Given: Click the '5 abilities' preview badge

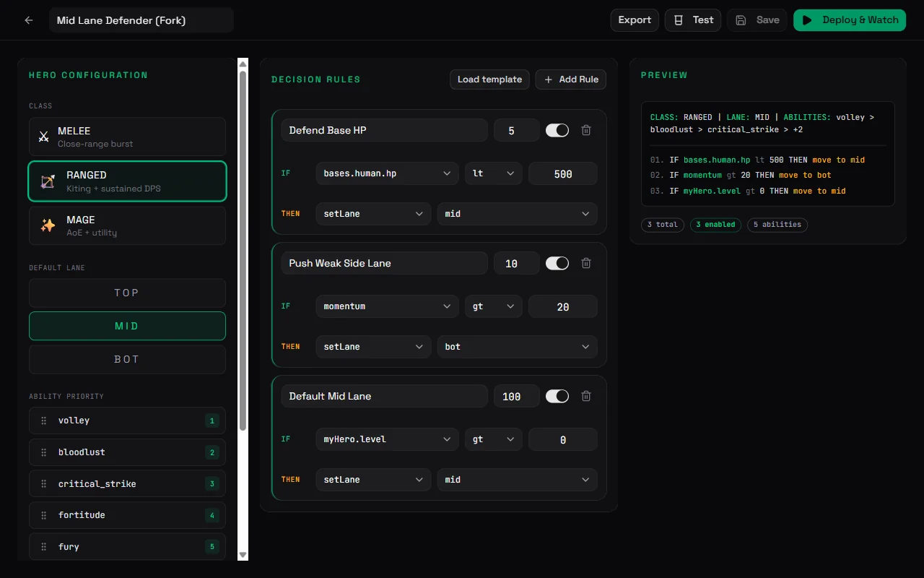Looking at the screenshot, I should [777, 225].
